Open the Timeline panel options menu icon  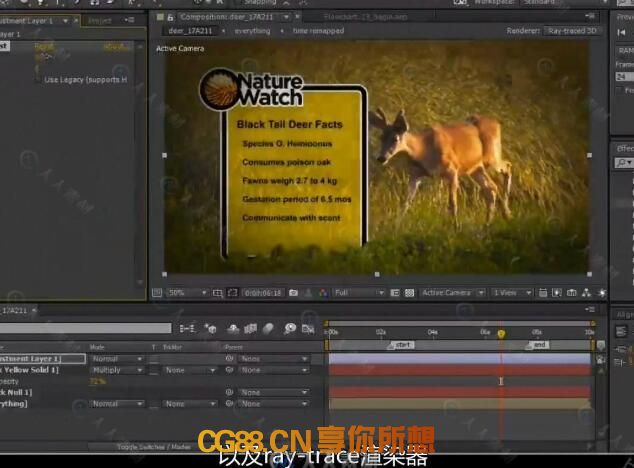coord(590,309)
